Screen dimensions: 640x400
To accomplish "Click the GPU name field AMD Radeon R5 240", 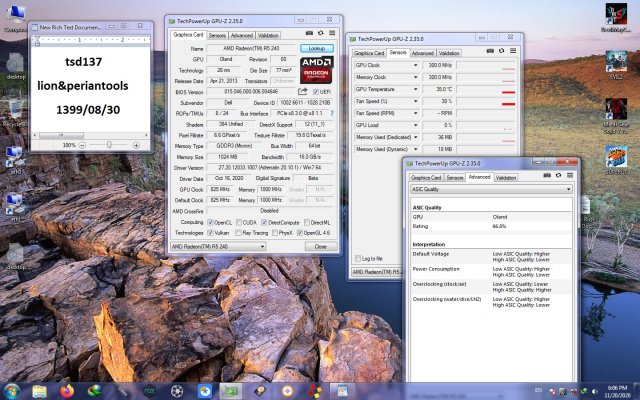I will (x=250, y=47).
